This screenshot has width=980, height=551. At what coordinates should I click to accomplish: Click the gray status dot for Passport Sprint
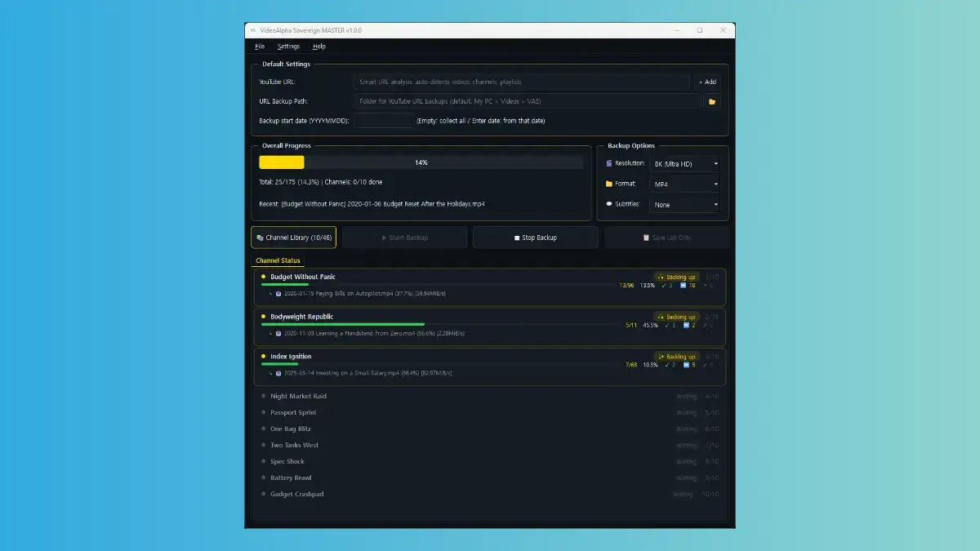[x=263, y=412]
